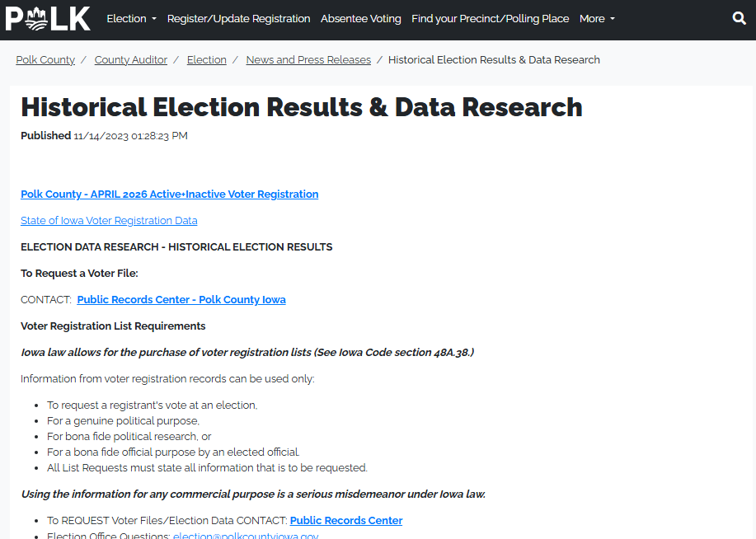This screenshot has height=539, width=756.
Task: Expand the More dropdown menu
Action: [x=597, y=18]
